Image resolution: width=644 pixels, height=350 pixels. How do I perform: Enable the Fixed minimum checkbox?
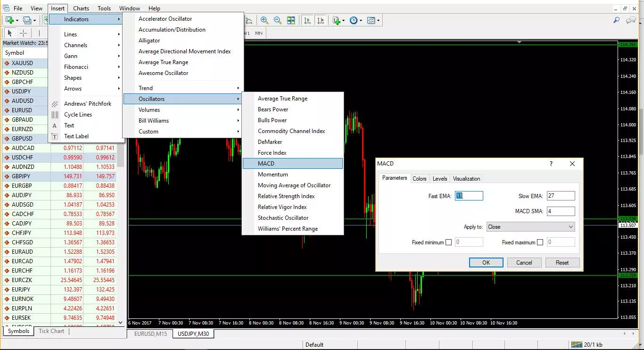[448, 242]
